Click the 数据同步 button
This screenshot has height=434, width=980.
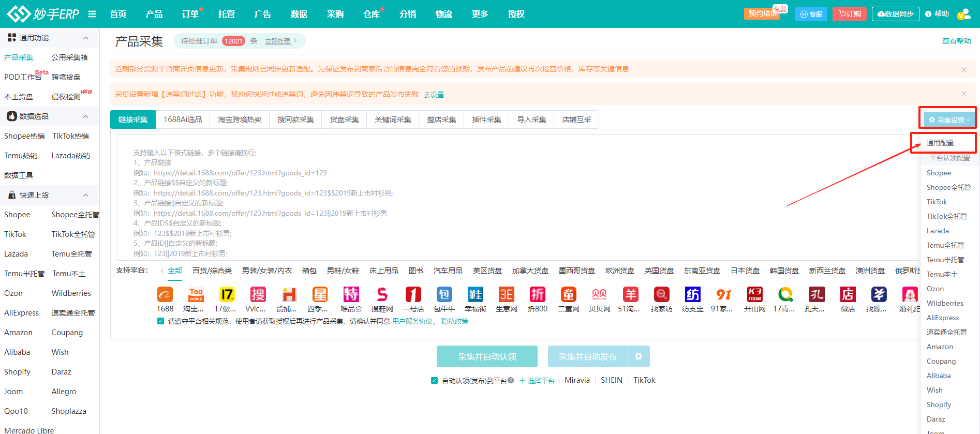tap(896, 14)
